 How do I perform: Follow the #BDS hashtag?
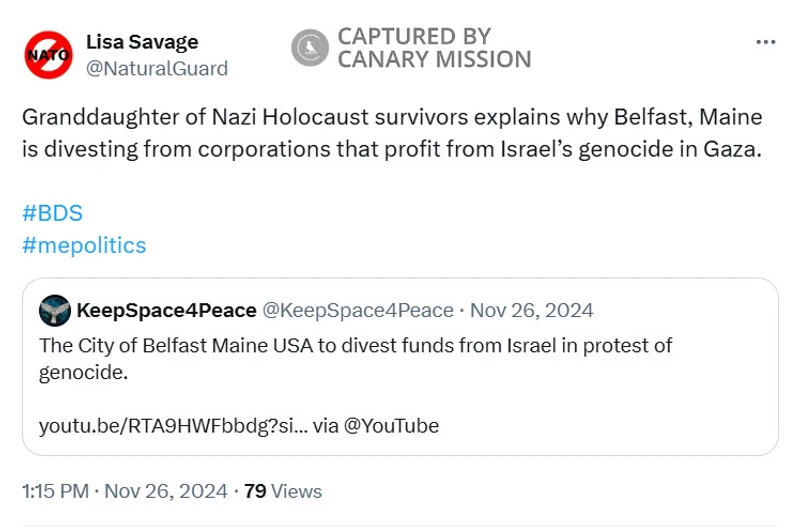[x=52, y=213]
